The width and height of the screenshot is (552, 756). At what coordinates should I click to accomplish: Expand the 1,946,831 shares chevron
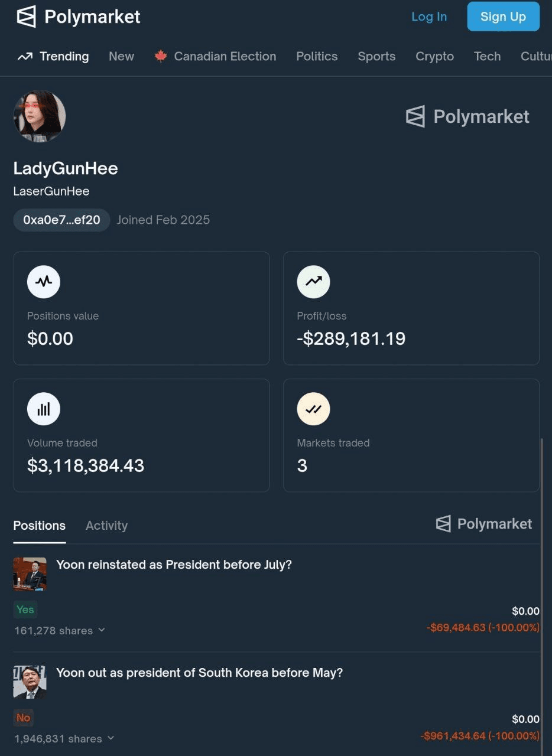pos(111,738)
